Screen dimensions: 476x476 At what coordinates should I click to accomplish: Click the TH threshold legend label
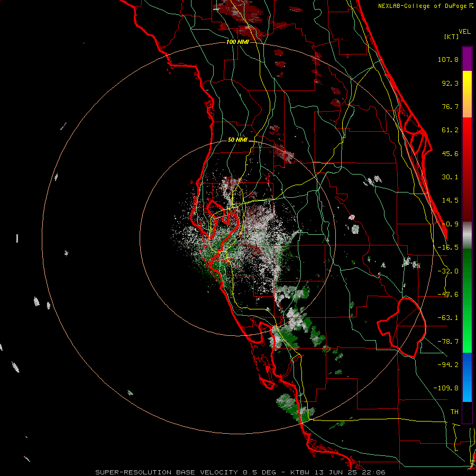click(x=454, y=411)
